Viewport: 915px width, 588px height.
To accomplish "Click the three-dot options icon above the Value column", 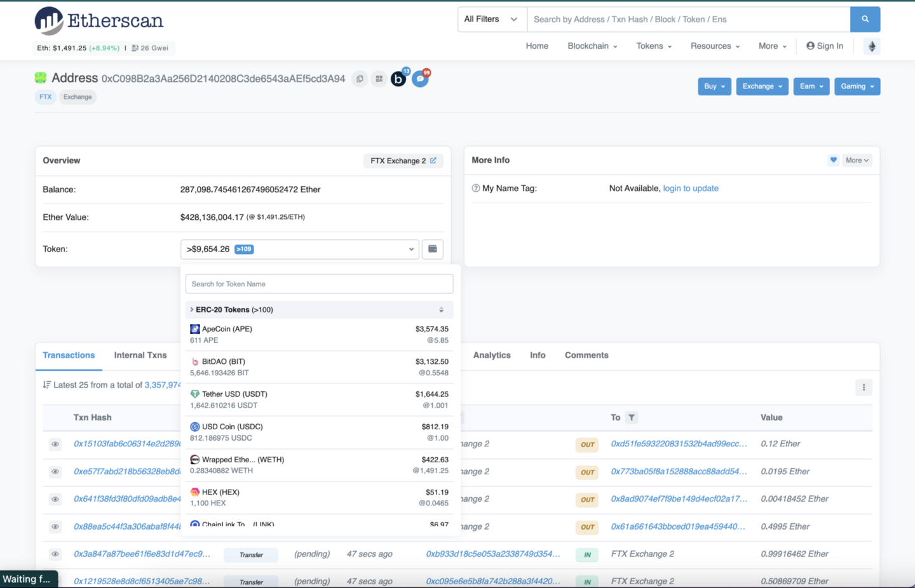I will 864,387.
